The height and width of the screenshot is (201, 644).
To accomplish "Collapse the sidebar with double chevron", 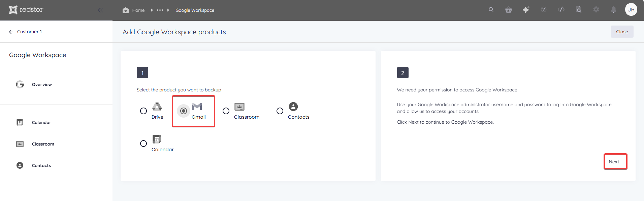I will point(100,10).
